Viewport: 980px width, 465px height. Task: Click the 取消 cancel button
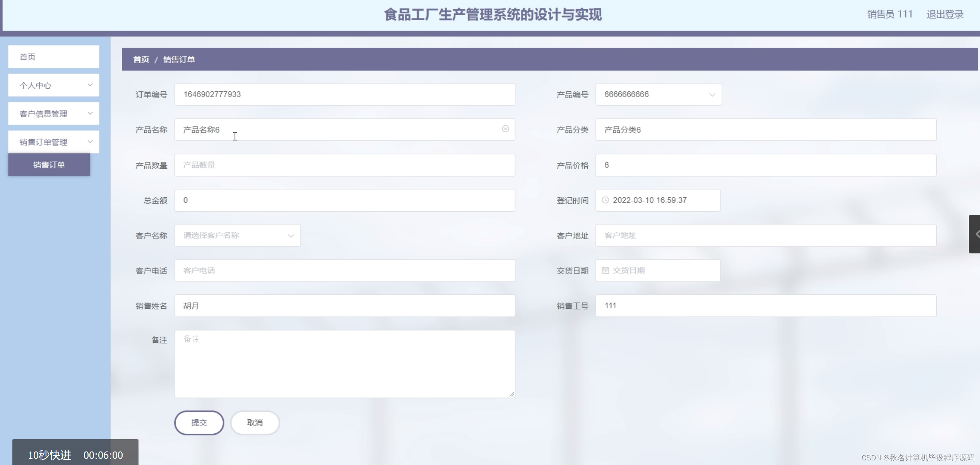[x=255, y=422]
